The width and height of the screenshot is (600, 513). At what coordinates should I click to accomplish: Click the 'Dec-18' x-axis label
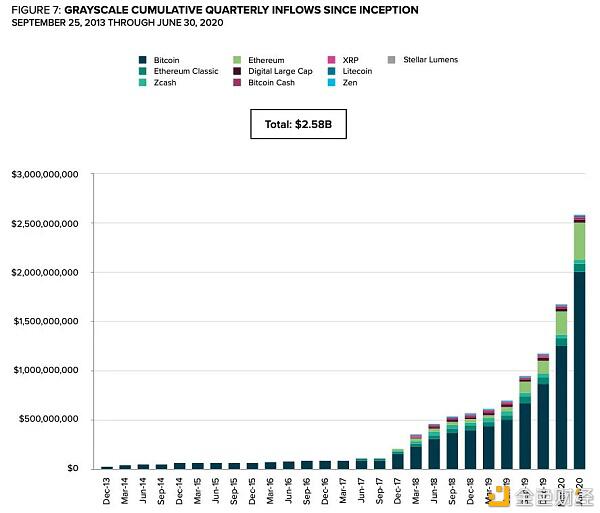click(x=470, y=491)
